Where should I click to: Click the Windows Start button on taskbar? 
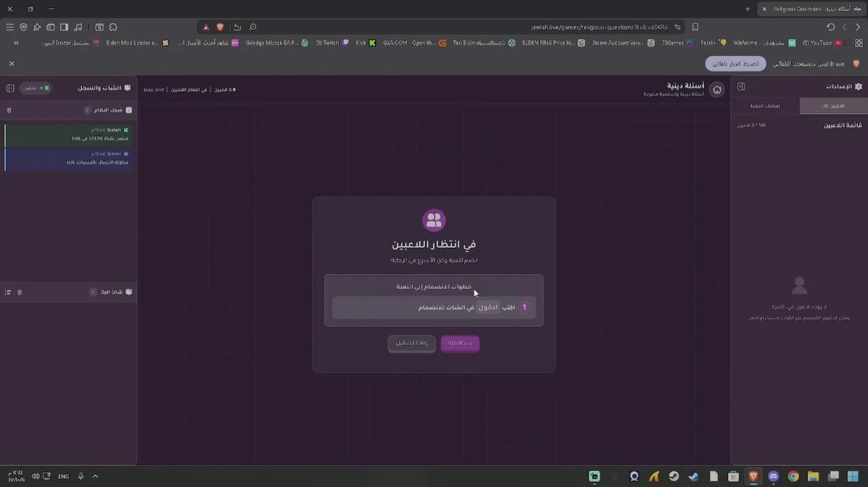[854, 476]
